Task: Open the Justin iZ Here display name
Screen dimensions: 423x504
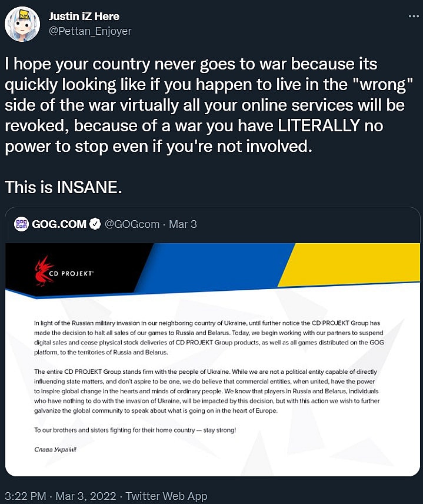Action: point(84,16)
